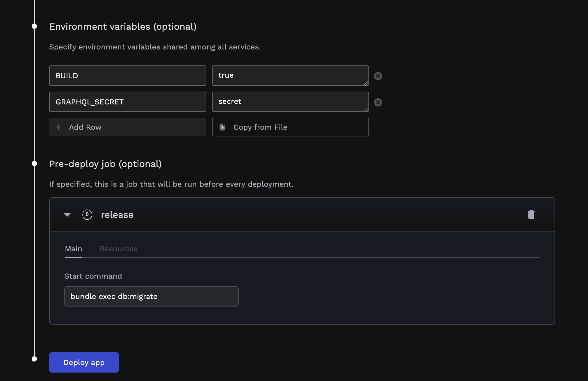Focus the BUILD variable name field
The image size is (588, 381).
[127, 76]
